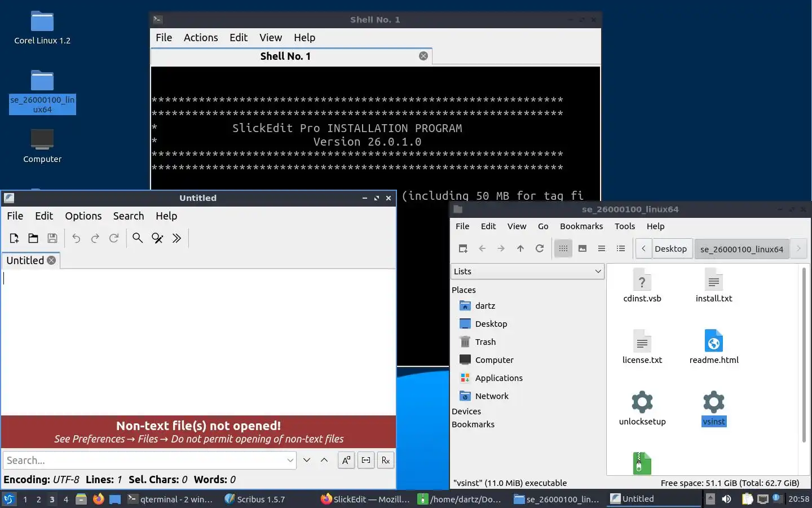Switch to the Scribus 1.5.7 taskbar window
Screen dimensions: 812x508
[x=255, y=499]
